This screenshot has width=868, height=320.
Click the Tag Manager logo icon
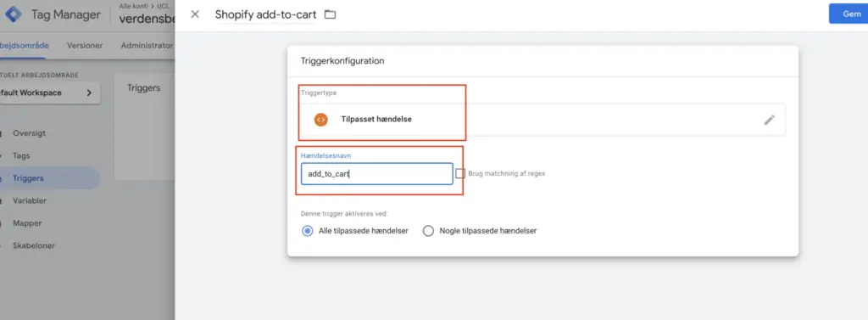point(13,14)
